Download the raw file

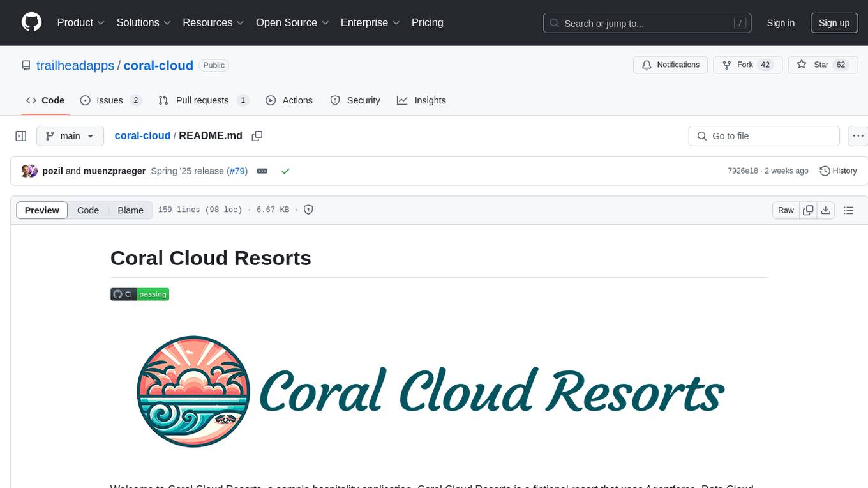pos(826,210)
